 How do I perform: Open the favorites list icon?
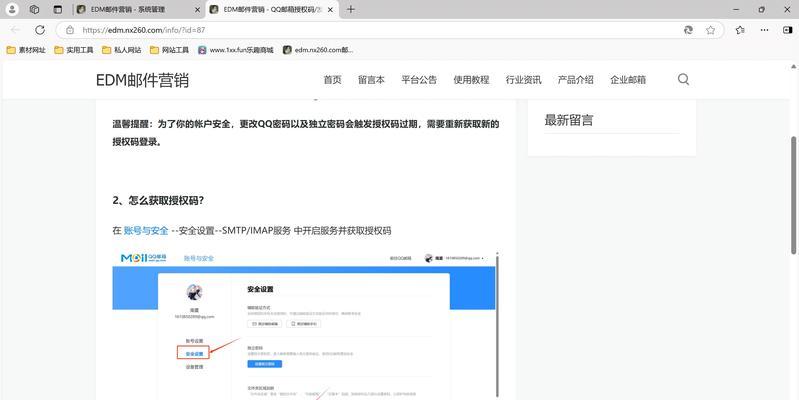740,30
